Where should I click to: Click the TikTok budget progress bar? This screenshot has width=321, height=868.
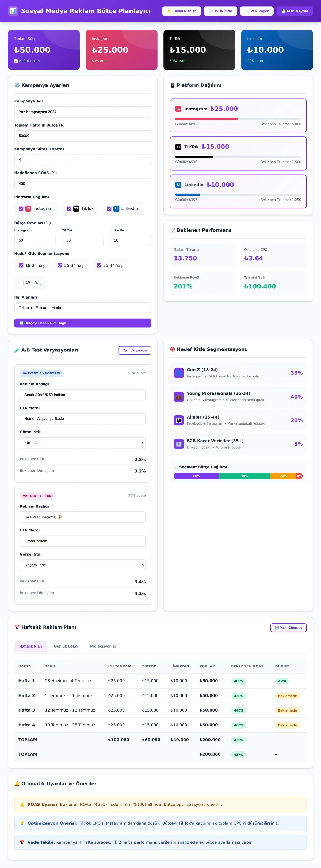[238, 157]
